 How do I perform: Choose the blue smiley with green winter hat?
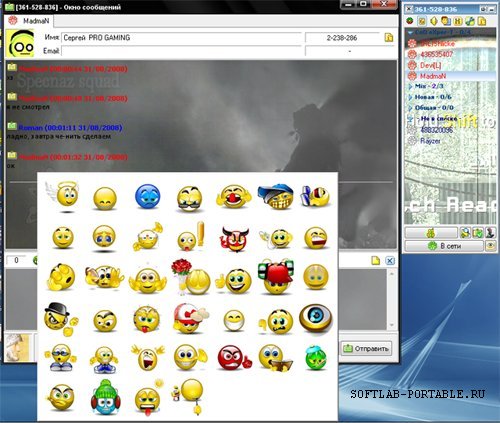[105, 397]
